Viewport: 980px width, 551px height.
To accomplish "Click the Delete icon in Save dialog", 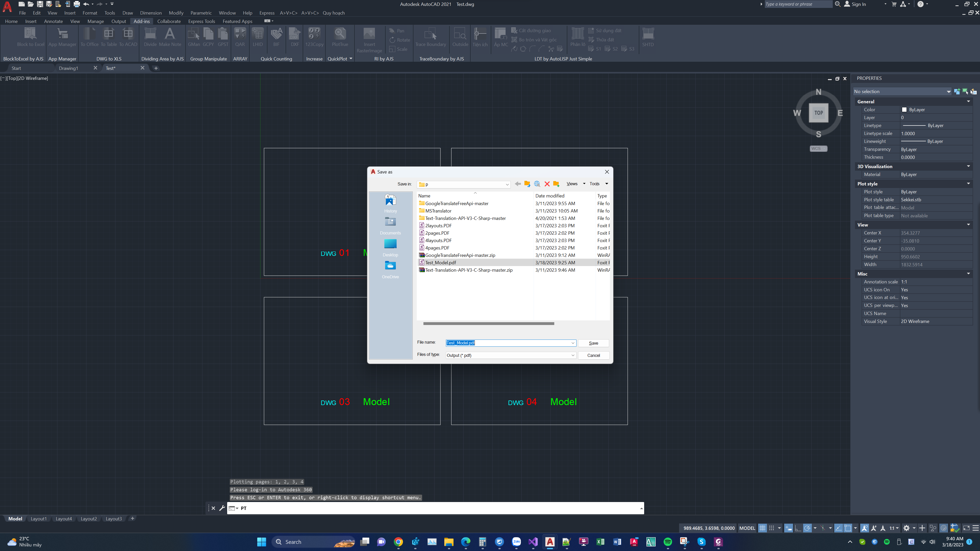I will point(547,184).
